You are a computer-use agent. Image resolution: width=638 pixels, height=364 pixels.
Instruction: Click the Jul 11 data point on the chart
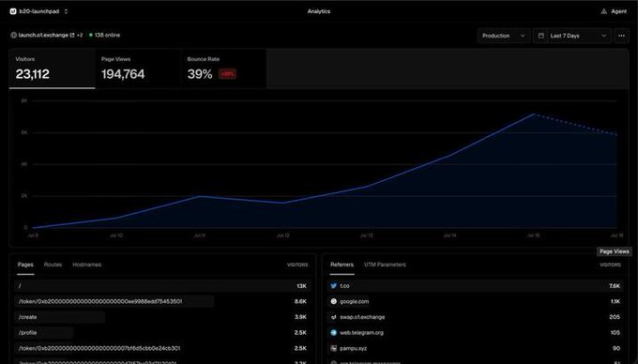(x=199, y=196)
